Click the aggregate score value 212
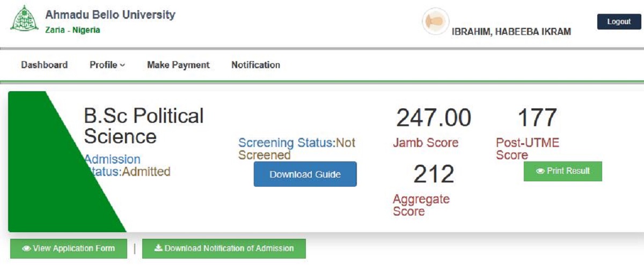 pyautogui.click(x=434, y=174)
